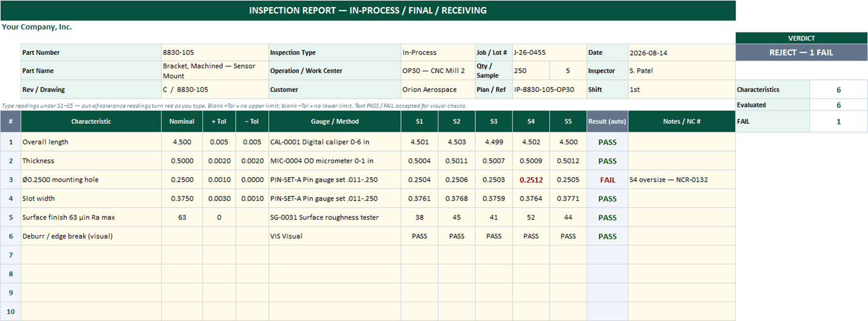Select the Inspection Report title banner
The width and height of the screenshot is (868, 321).
[368, 11]
